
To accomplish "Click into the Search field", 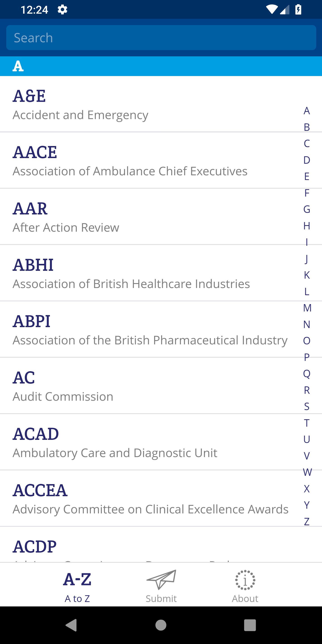I will 161,38.
